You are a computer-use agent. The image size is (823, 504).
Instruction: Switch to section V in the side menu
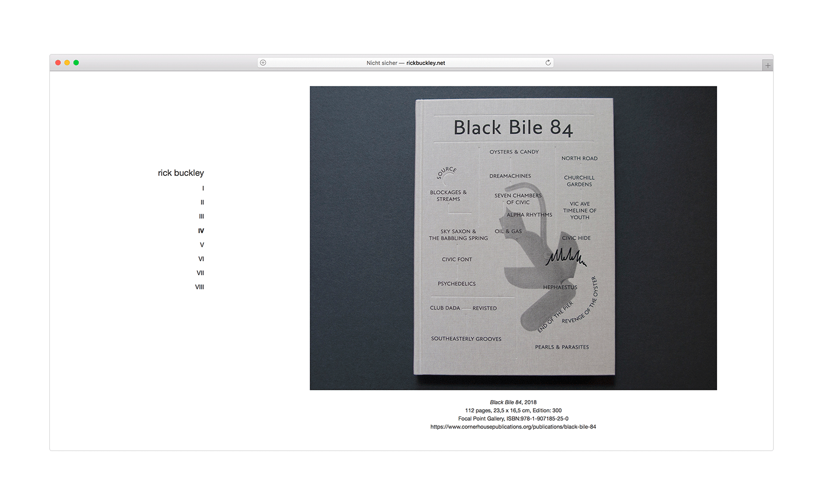[x=202, y=245]
